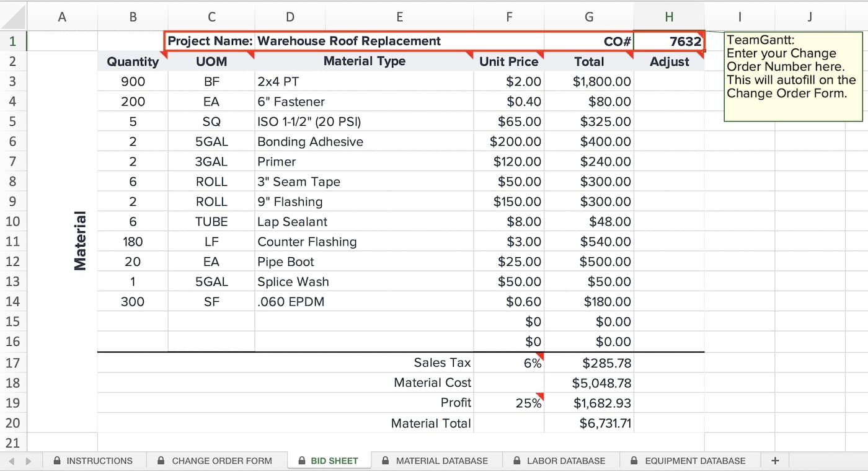Go to the EQUIPMENT DATABASE tab
The image size is (868, 471).
688,460
